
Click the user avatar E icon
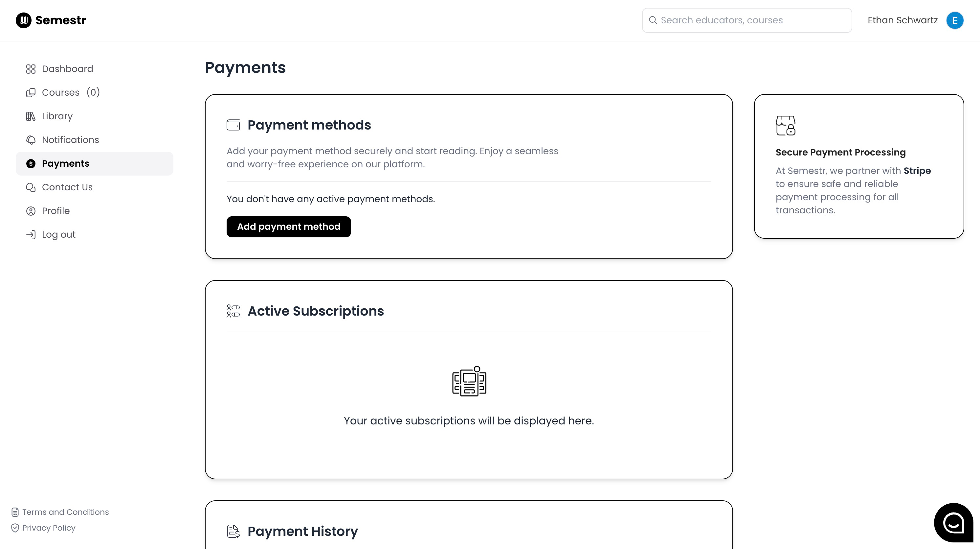click(x=954, y=20)
